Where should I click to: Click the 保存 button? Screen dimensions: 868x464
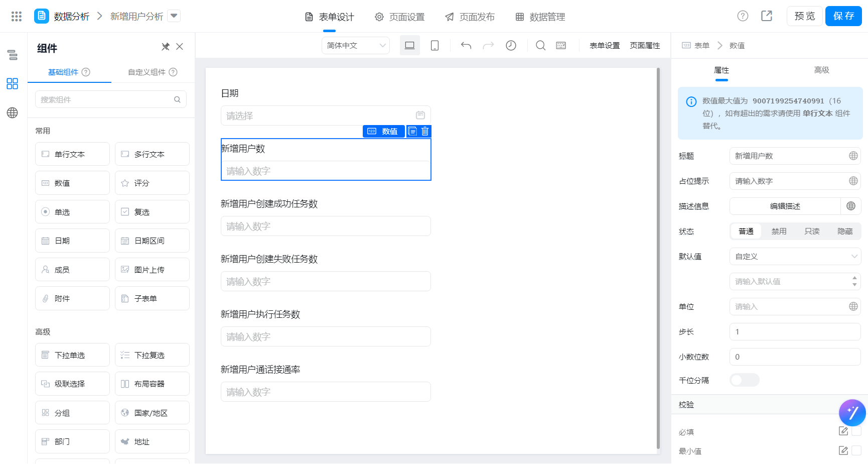coord(843,16)
